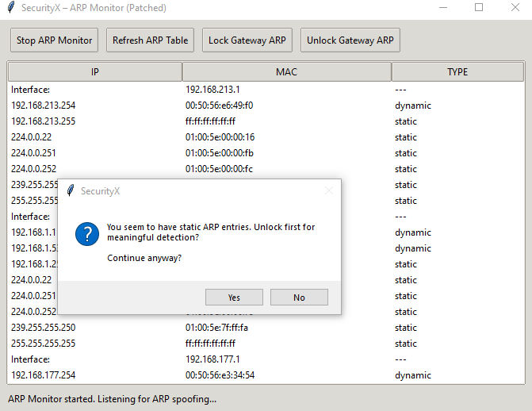
Task: Click the MAC column header
Action: tap(286, 71)
